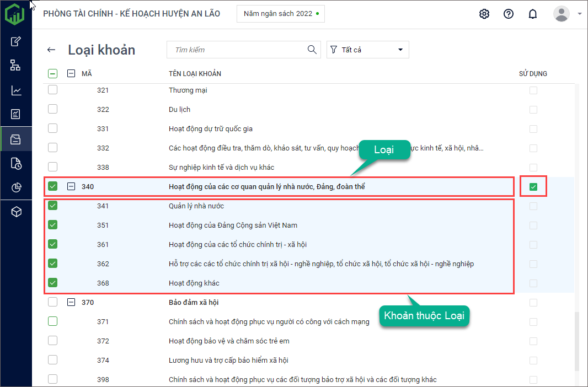Click the settings gear icon in header
This screenshot has width=588, height=387.
click(x=484, y=14)
